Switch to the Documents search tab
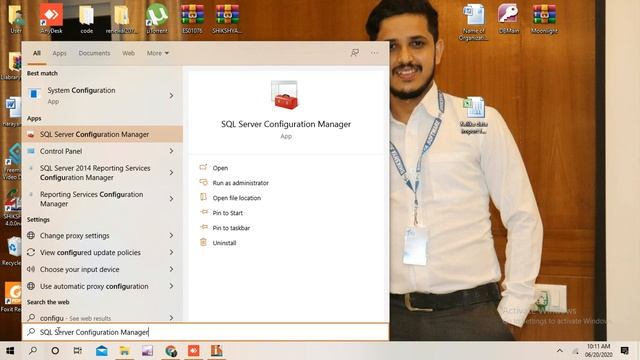The width and height of the screenshot is (640, 360). [x=94, y=53]
